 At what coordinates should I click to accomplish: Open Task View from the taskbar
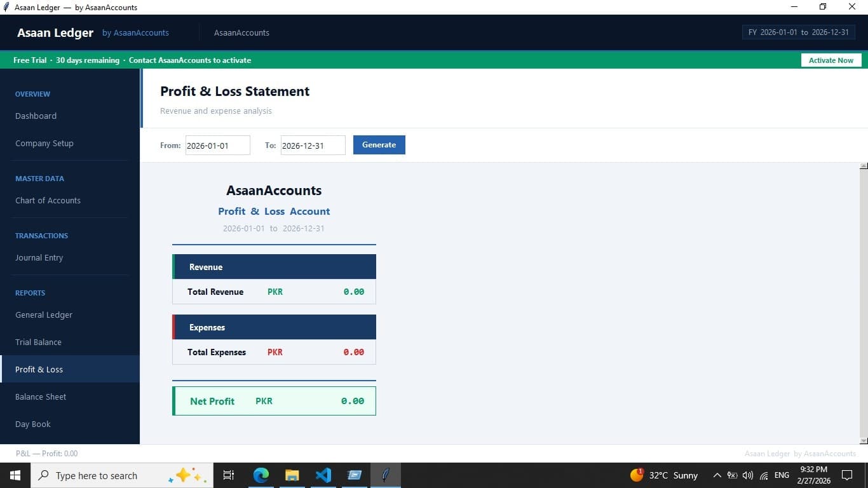(x=228, y=475)
